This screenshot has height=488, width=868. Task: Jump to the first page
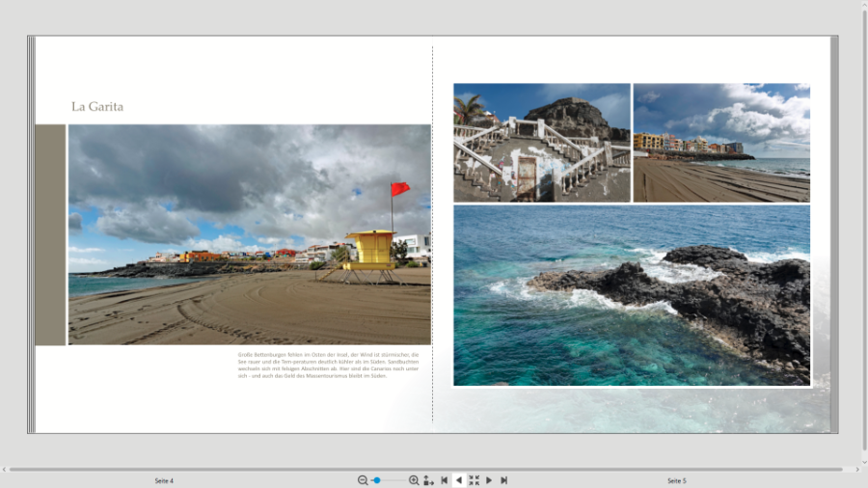(444, 480)
